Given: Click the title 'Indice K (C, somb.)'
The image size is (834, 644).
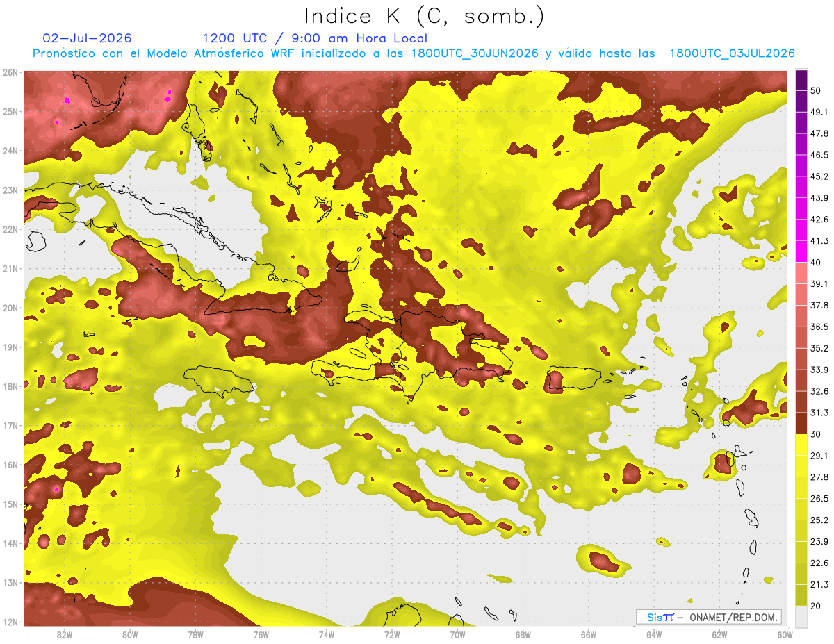Looking at the screenshot, I should point(425,16).
